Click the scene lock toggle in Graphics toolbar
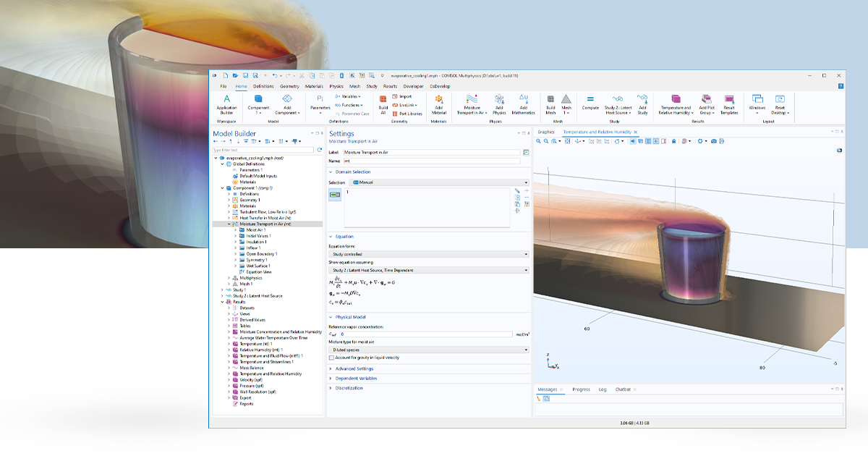Image resolution: width=868 pixels, height=456 pixels. (x=674, y=140)
